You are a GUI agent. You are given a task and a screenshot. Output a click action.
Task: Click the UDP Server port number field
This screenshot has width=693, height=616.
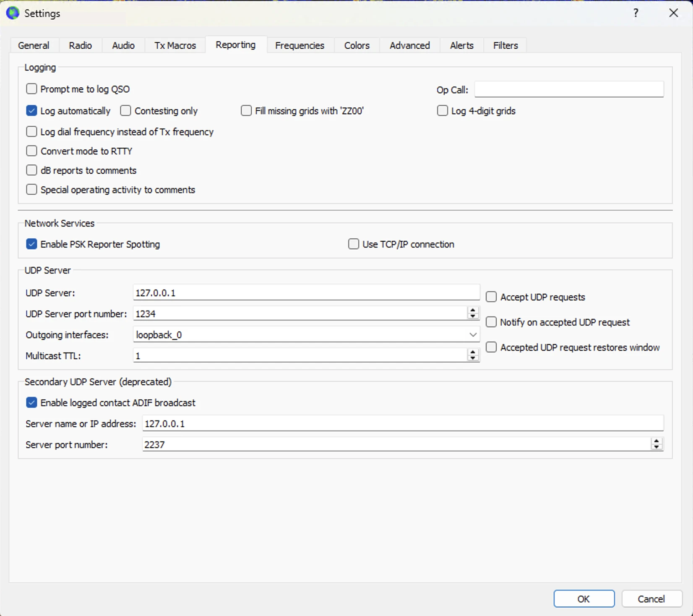[x=300, y=313]
